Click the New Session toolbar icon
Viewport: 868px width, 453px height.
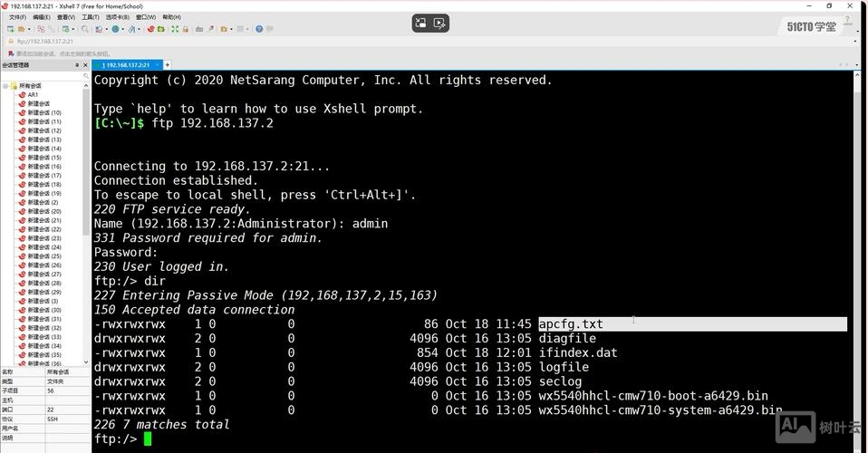click(9, 29)
